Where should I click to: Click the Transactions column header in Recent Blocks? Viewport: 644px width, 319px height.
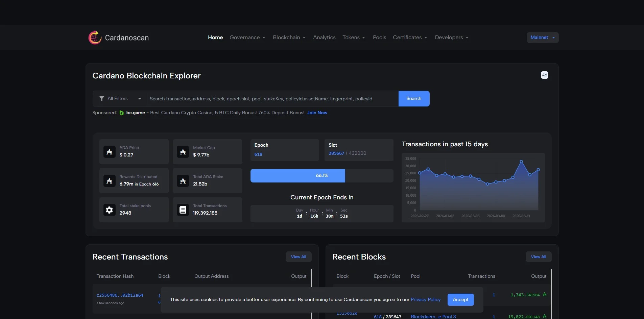point(482,276)
